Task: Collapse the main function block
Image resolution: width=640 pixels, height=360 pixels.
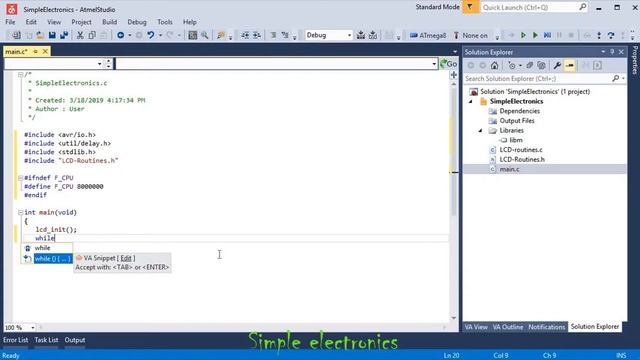Action: tap(20, 213)
